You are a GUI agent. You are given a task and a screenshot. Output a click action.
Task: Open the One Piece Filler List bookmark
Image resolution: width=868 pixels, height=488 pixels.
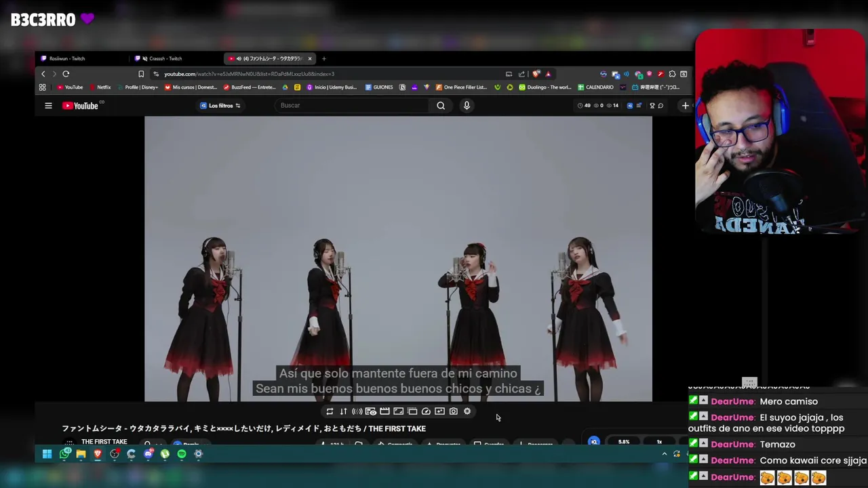click(461, 87)
